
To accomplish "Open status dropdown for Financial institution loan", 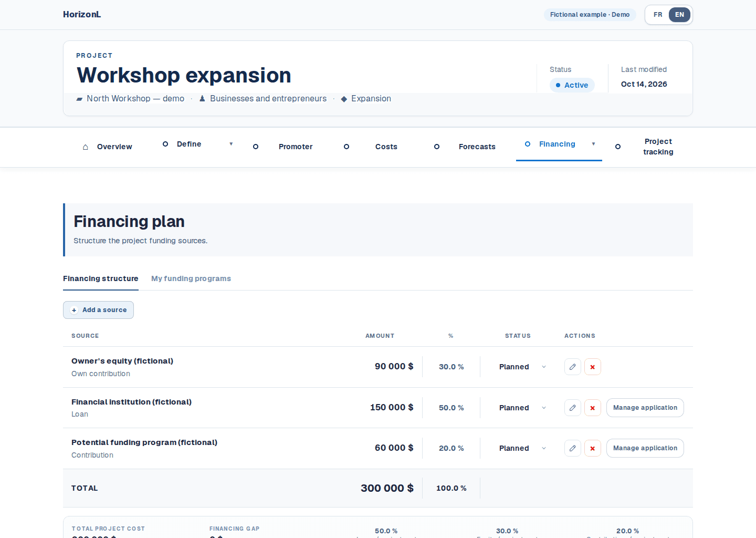I will click(523, 408).
